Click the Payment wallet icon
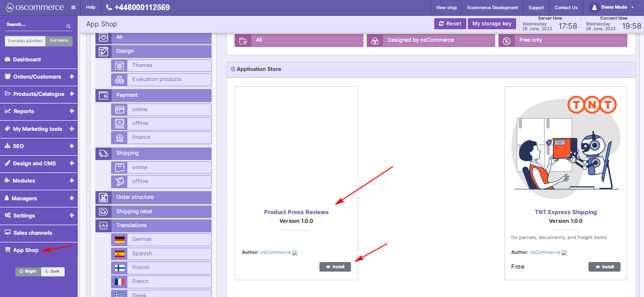Image resolution: width=644 pixels, height=297 pixels. [103, 95]
